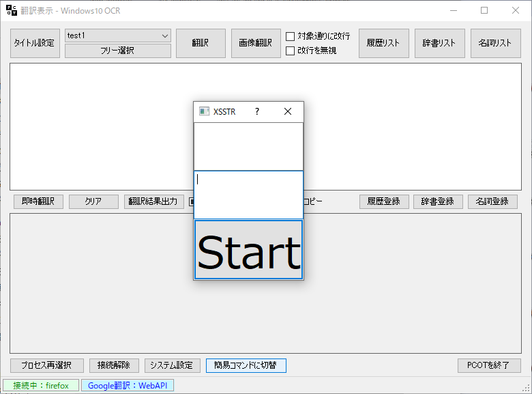This screenshot has height=394, width=532.
Task: Open the 名詞リスト list
Action: tap(495, 43)
